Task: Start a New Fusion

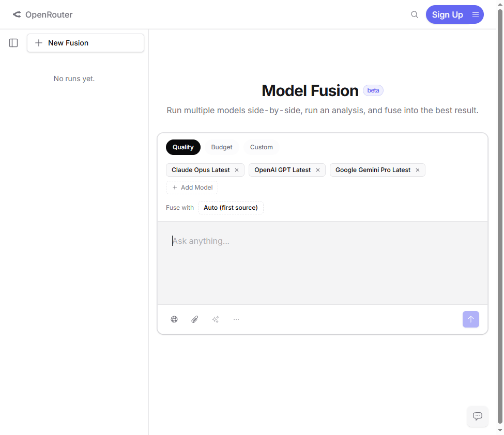Action: pos(85,43)
